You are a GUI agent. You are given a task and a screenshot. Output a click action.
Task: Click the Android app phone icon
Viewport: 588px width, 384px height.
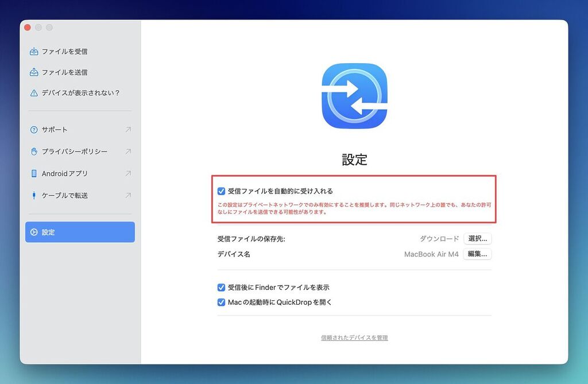tap(34, 173)
